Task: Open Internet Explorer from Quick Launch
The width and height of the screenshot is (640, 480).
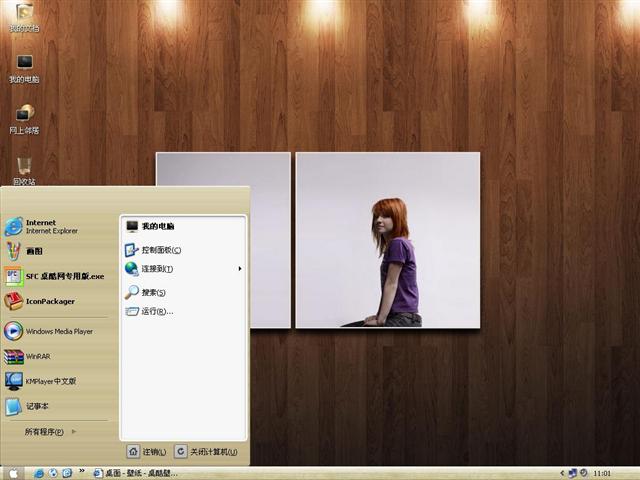Action: click(x=39, y=473)
